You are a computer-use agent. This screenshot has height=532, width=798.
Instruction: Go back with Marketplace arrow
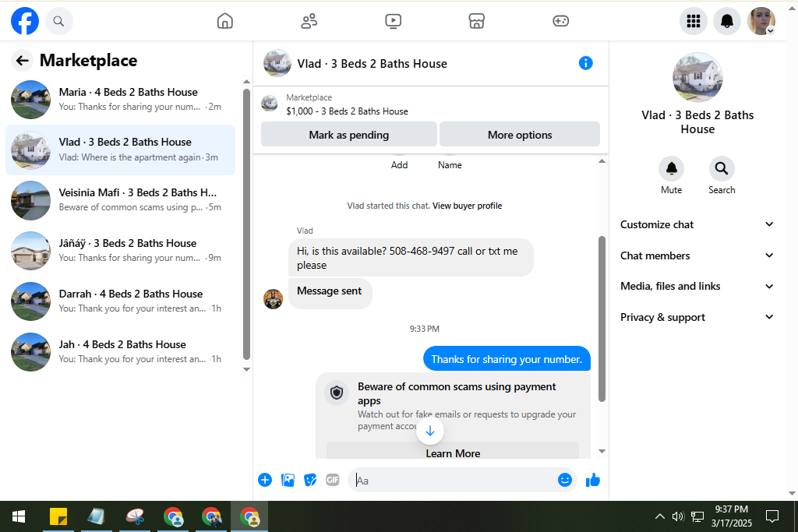pos(23,61)
